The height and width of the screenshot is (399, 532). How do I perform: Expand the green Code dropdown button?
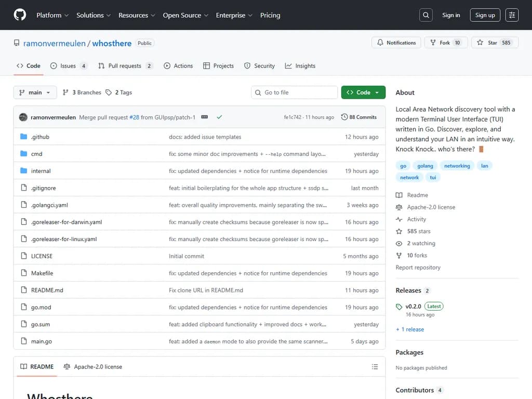point(363,92)
